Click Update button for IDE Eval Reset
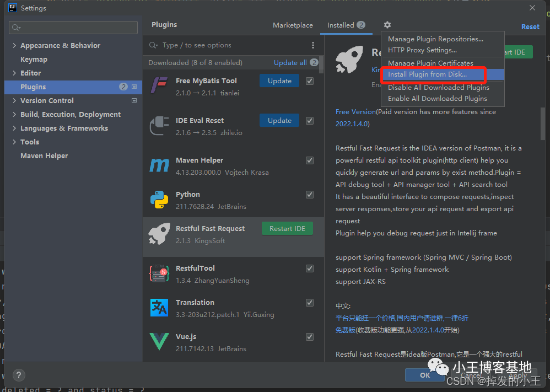Viewport: 550px width, 392px height. [x=279, y=120]
